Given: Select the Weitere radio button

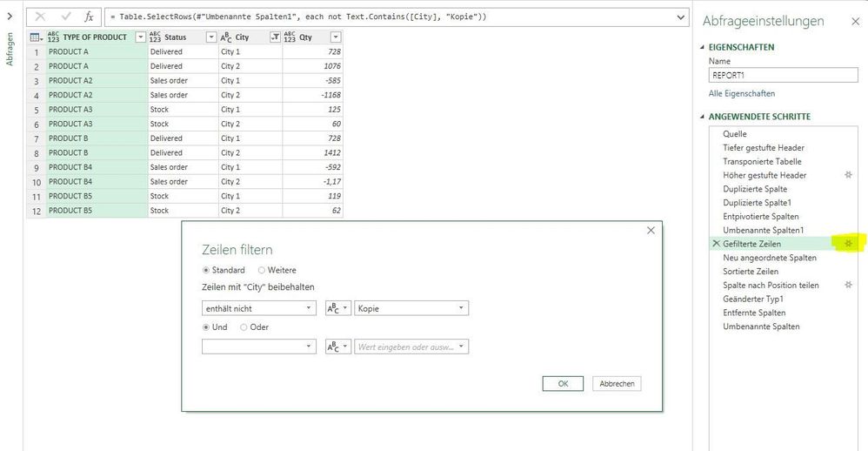Looking at the screenshot, I should point(262,271).
